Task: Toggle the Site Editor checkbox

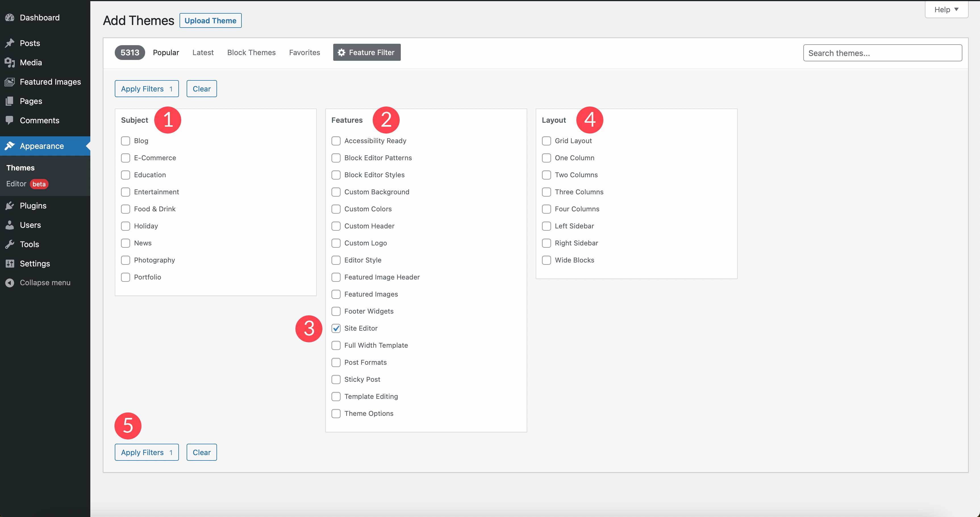Action: pos(336,328)
